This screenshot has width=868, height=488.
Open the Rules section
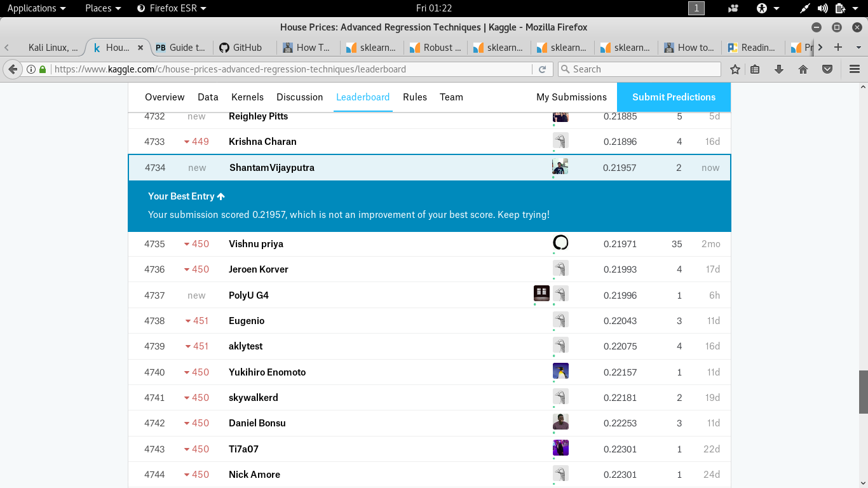coord(415,97)
